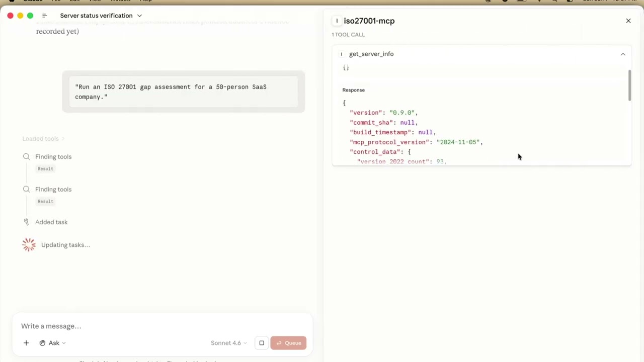
Task: Click the get_server_info tool icon
Action: [x=342, y=54]
